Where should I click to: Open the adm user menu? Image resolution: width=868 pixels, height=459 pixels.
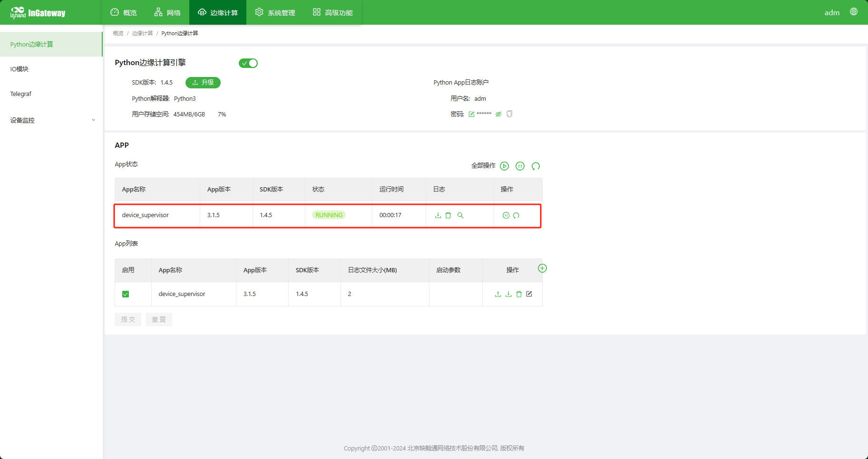coord(832,12)
